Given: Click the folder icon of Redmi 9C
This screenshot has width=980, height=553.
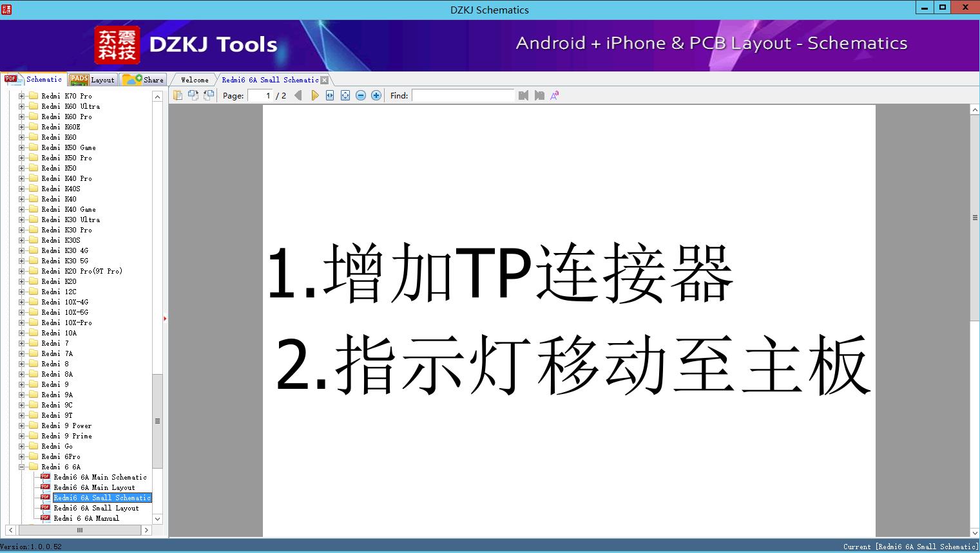Looking at the screenshot, I should pos(34,405).
